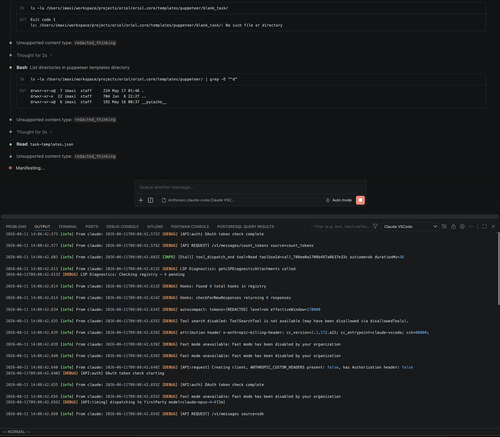Open the output filter funnel icon
The width and height of the screenshot is (500, 437).
click(x=375, y=226)
